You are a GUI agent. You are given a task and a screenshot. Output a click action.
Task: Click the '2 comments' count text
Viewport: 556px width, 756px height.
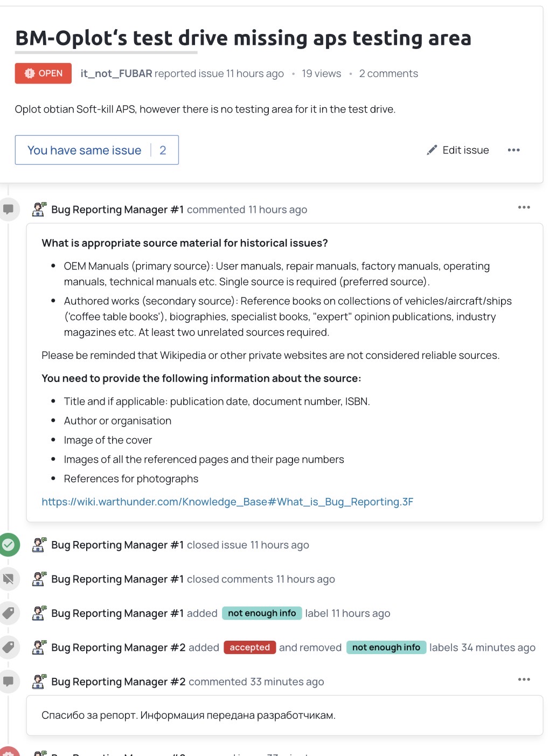388,74
